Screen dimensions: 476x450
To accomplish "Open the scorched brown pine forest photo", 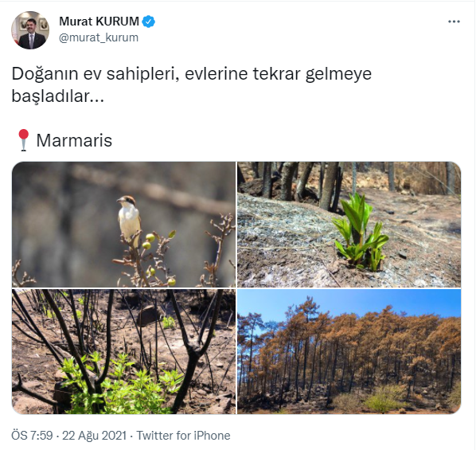I will pyautogui.click(x=349, y=351).
